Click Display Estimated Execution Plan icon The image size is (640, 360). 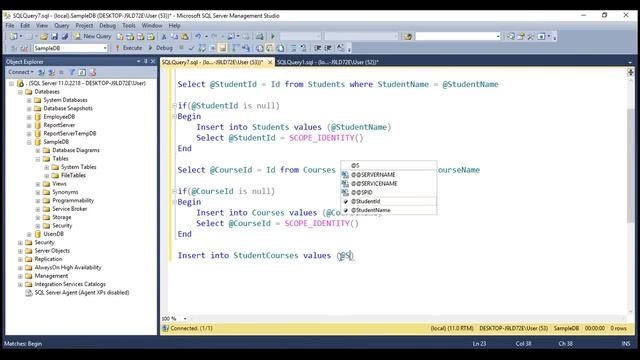tap(202, 48)
